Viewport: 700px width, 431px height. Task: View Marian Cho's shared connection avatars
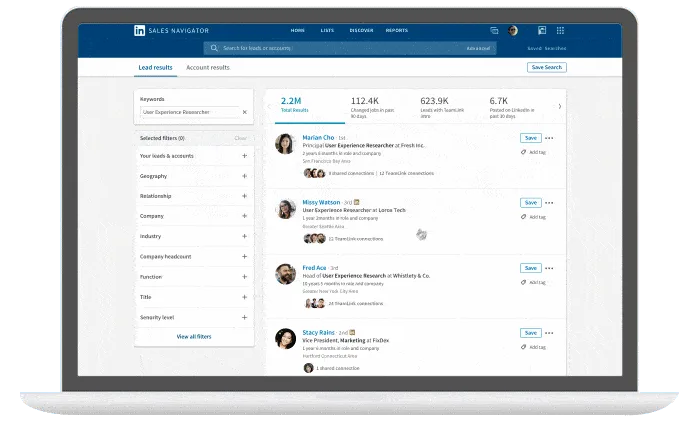[314, 173]
